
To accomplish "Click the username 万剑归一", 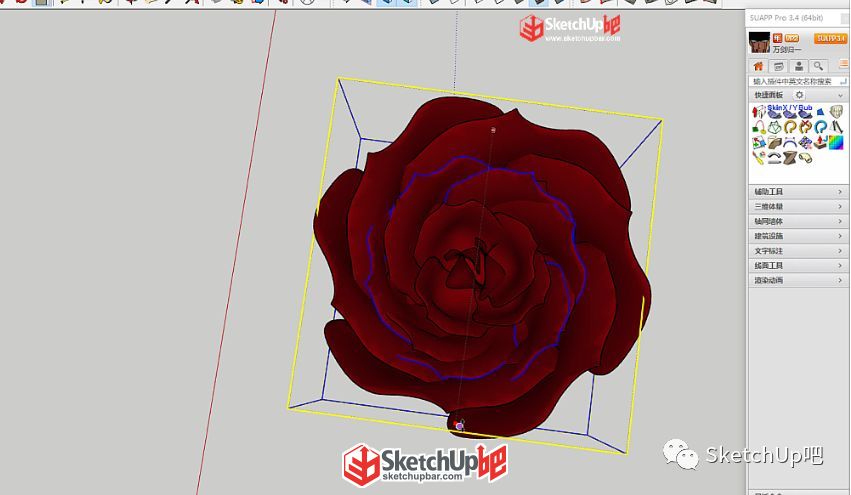I will coord(787,49).
